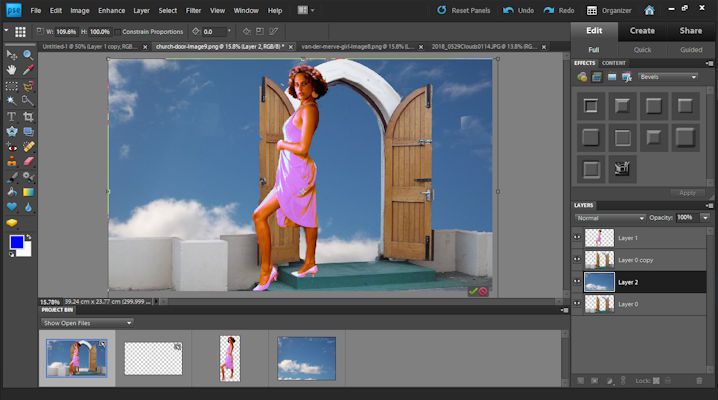Commit the transform with green checkmark
718x400 pixels.
coord(472,291)
